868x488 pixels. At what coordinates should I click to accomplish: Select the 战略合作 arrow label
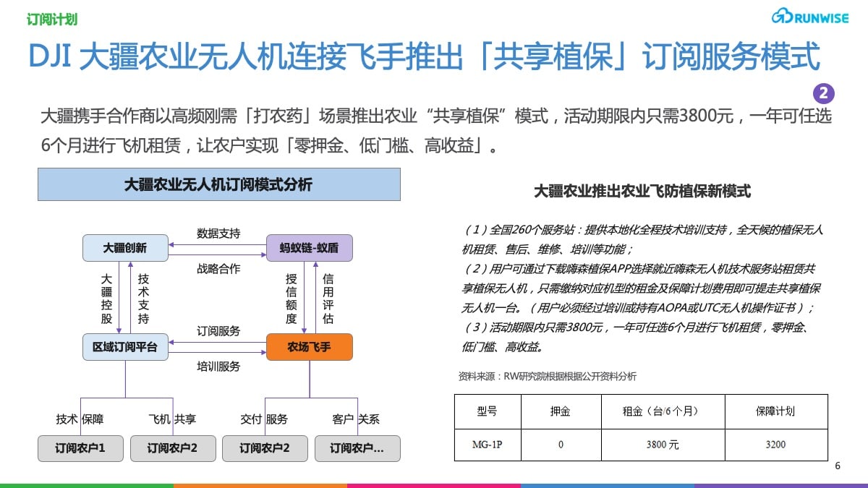tap(218, 268)
